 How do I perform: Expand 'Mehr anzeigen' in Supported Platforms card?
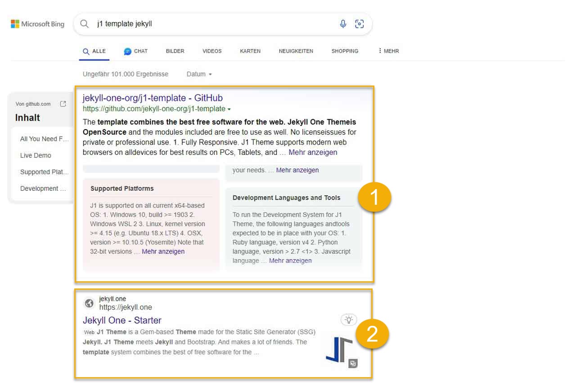pos(163,252)
